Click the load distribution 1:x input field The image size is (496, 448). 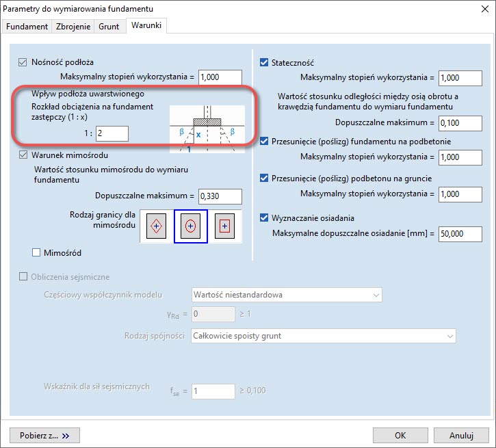click(112, 133)
